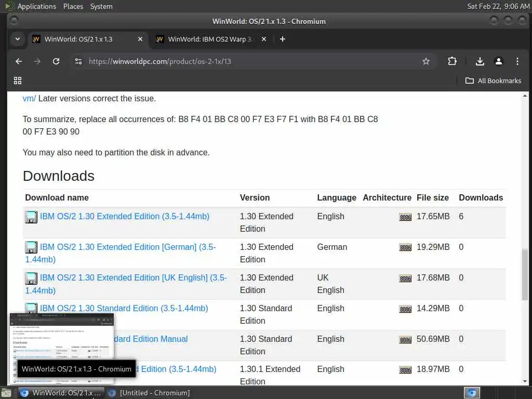The height and width of the screenshot is (399, 532).
Task: Open Chromium three-dot menu
Action: (x=517, y=61)
